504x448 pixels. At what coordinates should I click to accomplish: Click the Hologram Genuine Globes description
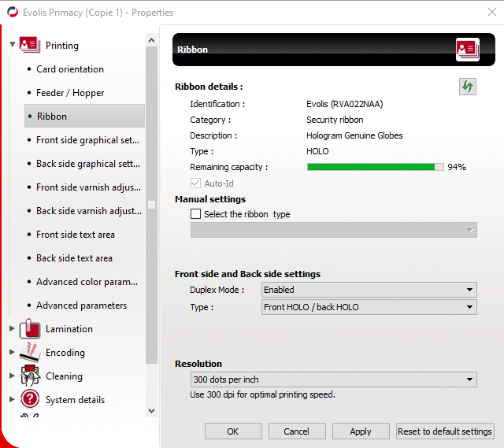(x=354, y=135)
